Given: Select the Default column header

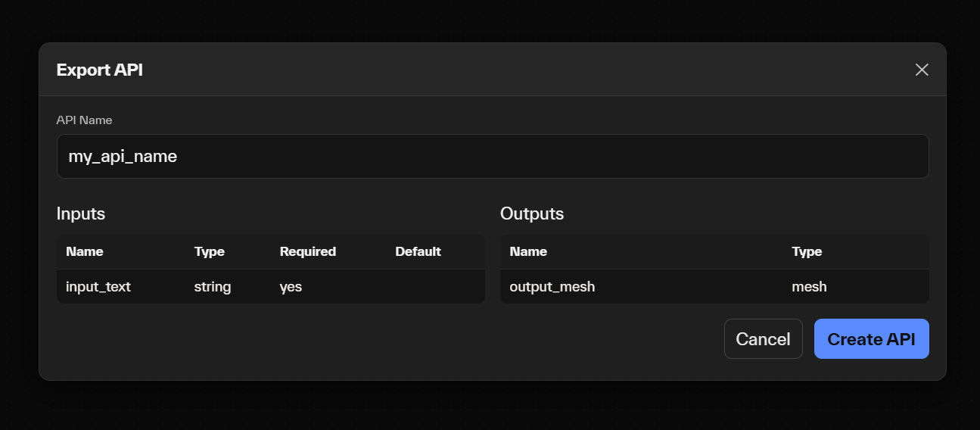Looking at the screenshot, I should pyautogui.click(x=418, y=251).
